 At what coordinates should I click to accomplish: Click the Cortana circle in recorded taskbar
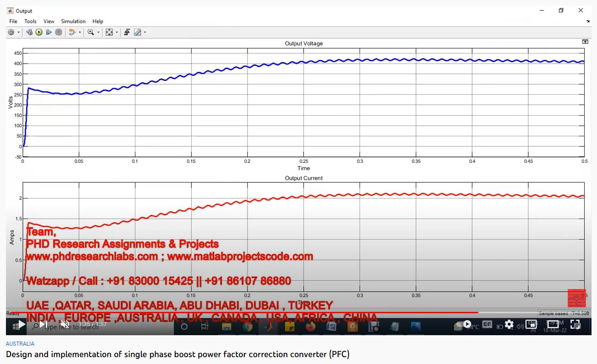pos(184,327)
